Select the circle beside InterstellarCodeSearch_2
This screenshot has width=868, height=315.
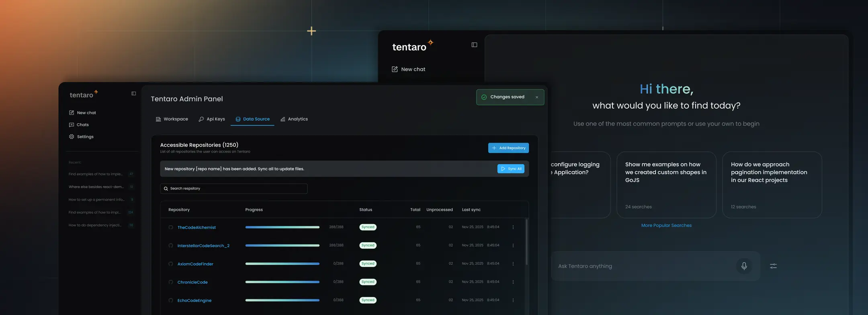click(171, 245)
